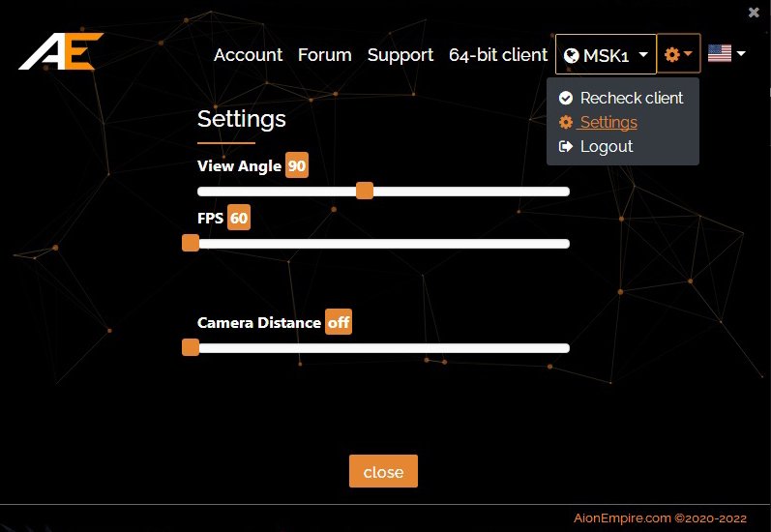Click the Camera Distance slider handle

(x=191, y=348)
